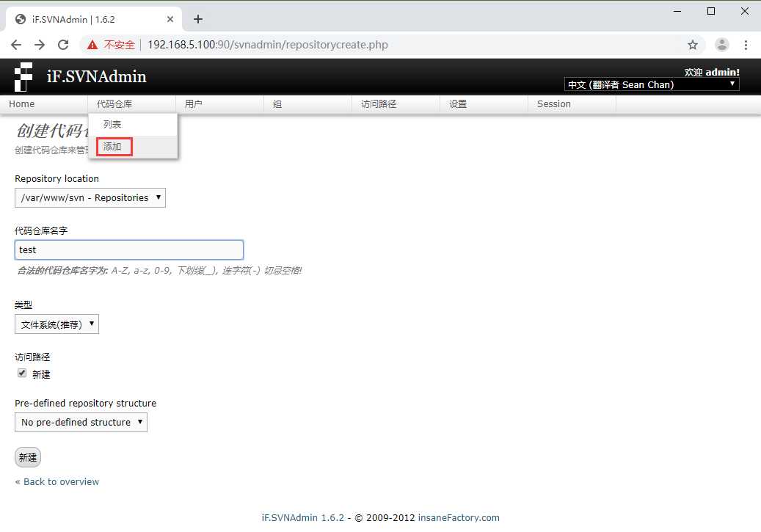Click the 不安全 security label
The image size is (761, 532).
[x=119, y=45]
